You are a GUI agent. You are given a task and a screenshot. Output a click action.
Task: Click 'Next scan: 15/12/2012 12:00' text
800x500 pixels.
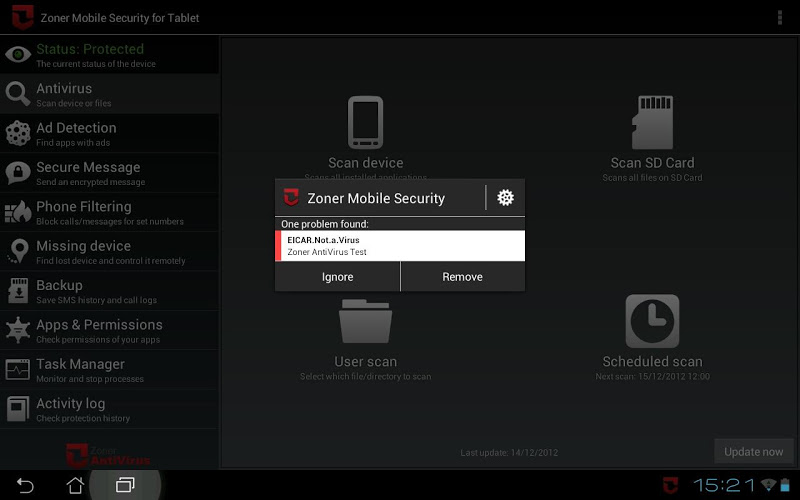652,377
